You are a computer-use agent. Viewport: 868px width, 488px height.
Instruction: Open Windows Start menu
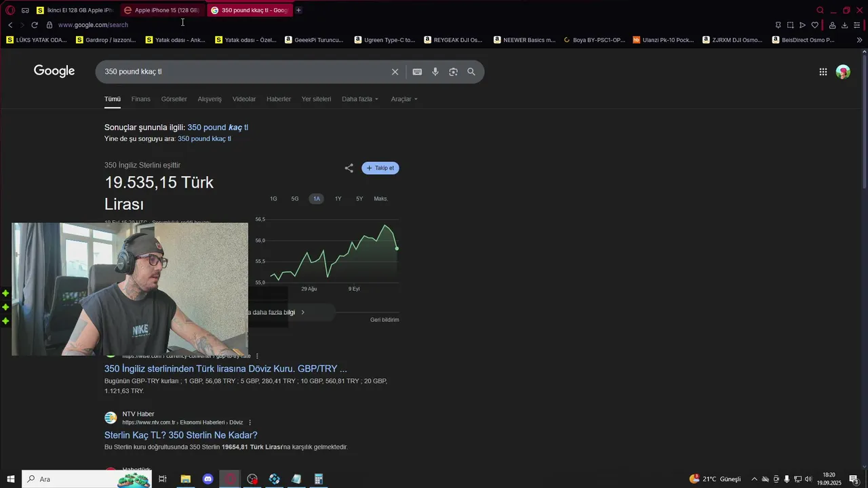click(11, 479)
